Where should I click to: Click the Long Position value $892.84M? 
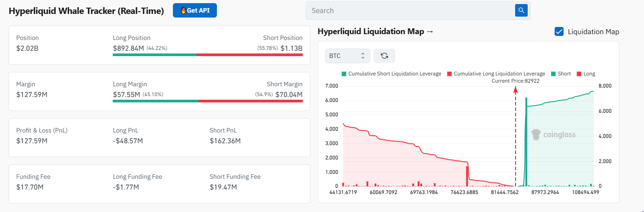[x=128, y=48]
